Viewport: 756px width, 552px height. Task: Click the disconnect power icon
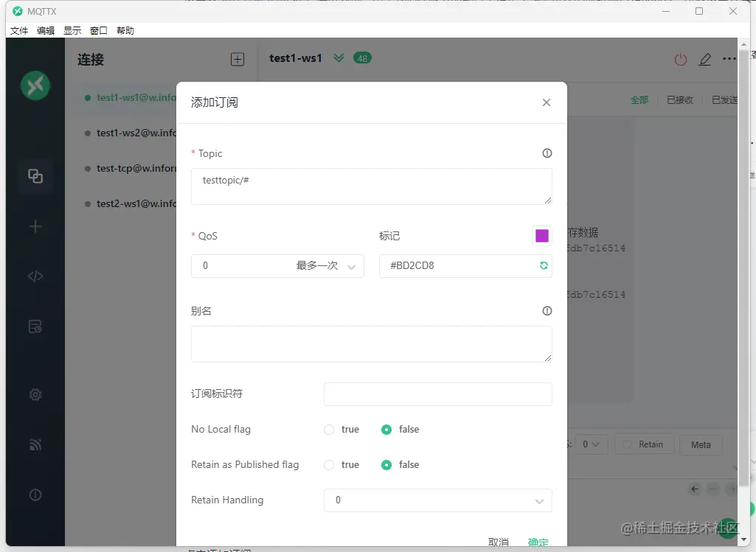click(680, 59)
